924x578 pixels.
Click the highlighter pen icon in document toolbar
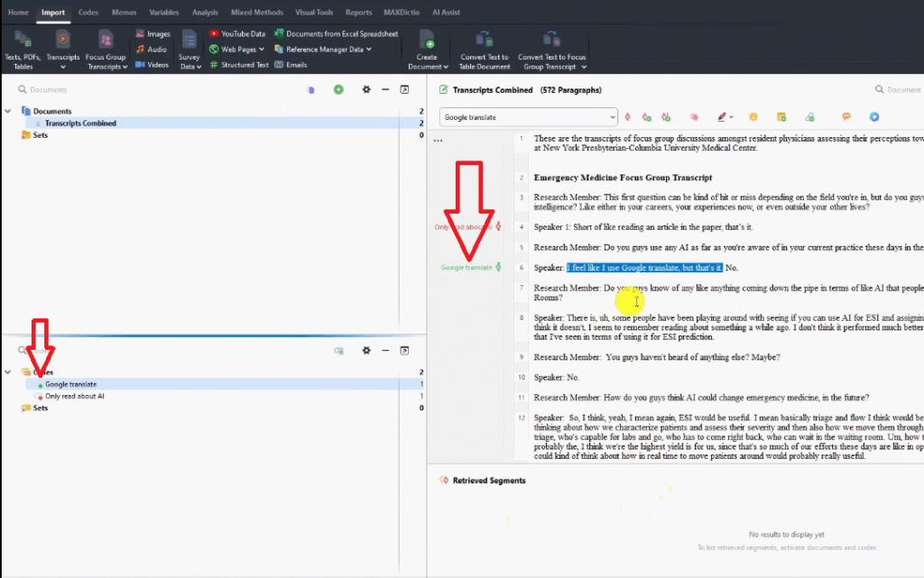coord(720,117)
